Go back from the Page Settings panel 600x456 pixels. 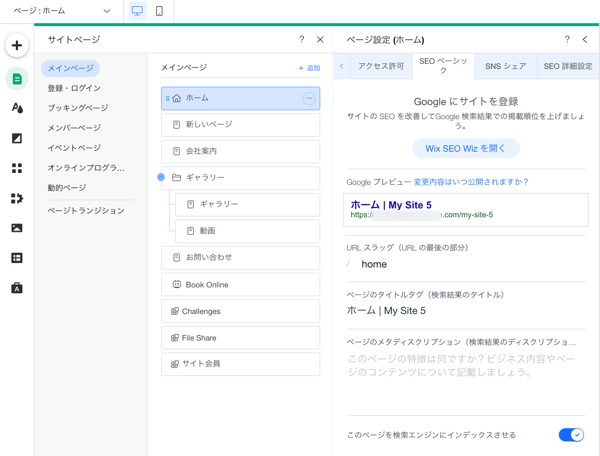(x=585, y=39)
